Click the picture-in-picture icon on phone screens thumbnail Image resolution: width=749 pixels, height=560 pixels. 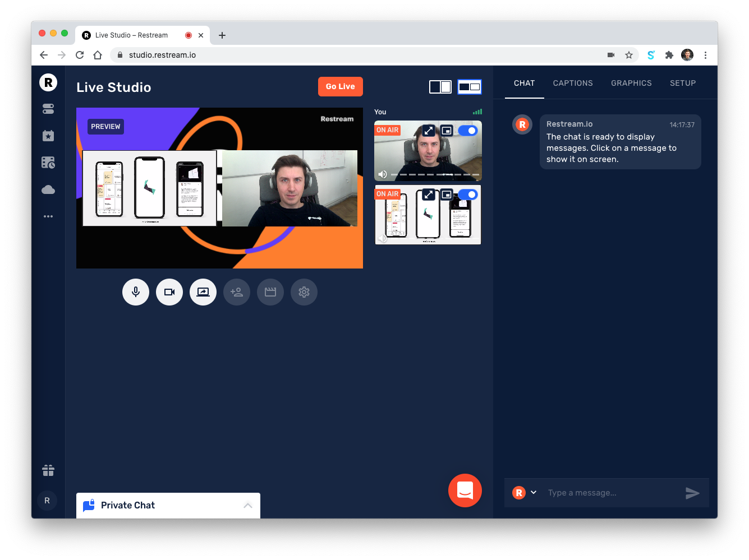coord(447,195)
